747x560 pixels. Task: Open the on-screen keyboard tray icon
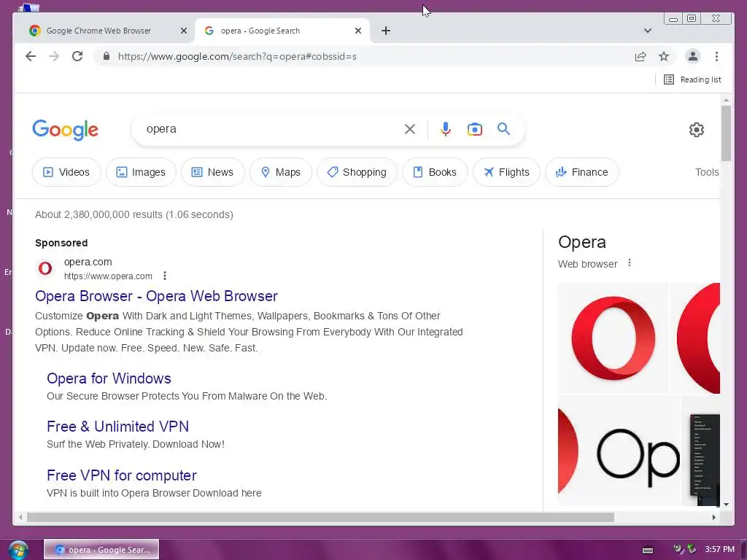click(x=648, y=550)
